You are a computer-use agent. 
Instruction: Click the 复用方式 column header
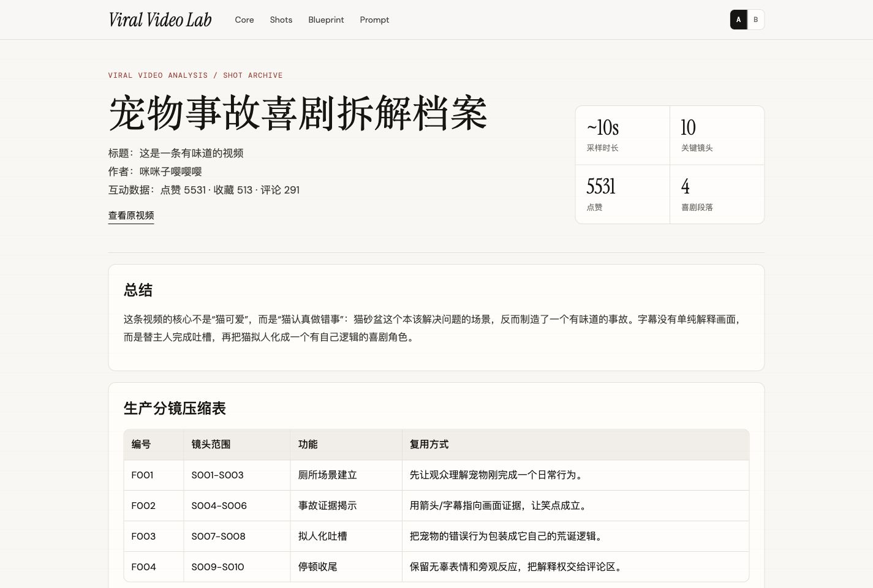575,445
